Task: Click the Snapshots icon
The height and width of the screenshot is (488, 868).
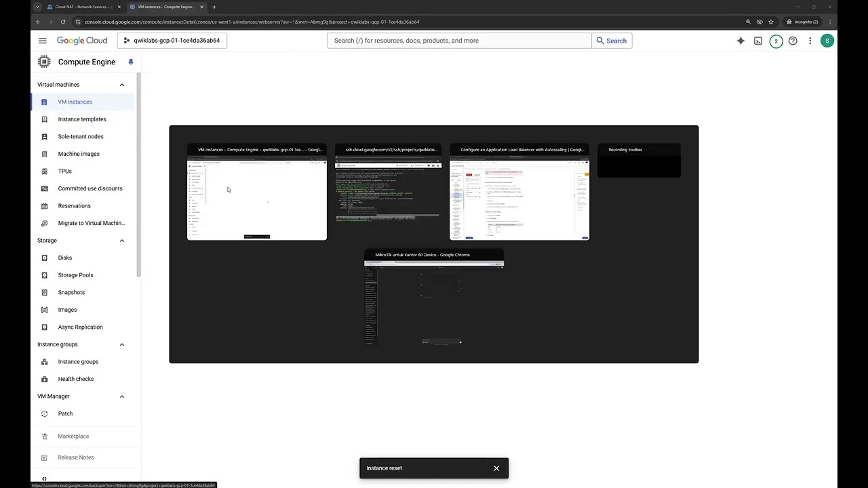Action: coord(45,292)
